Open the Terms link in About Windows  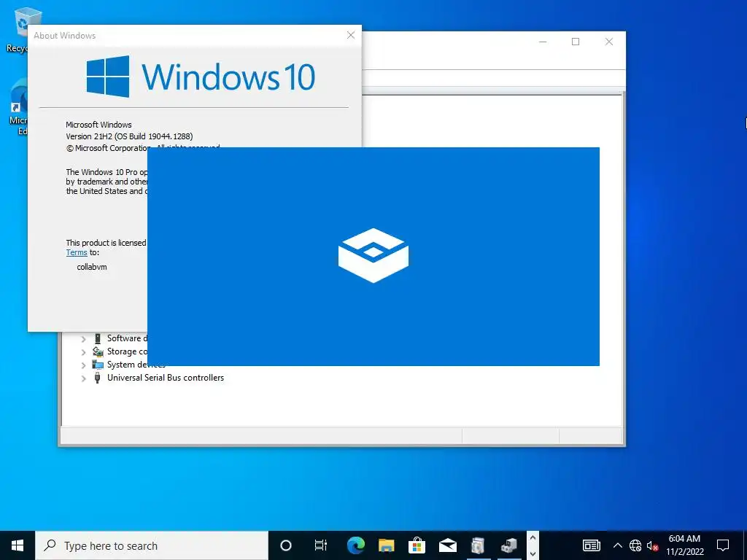77,253
